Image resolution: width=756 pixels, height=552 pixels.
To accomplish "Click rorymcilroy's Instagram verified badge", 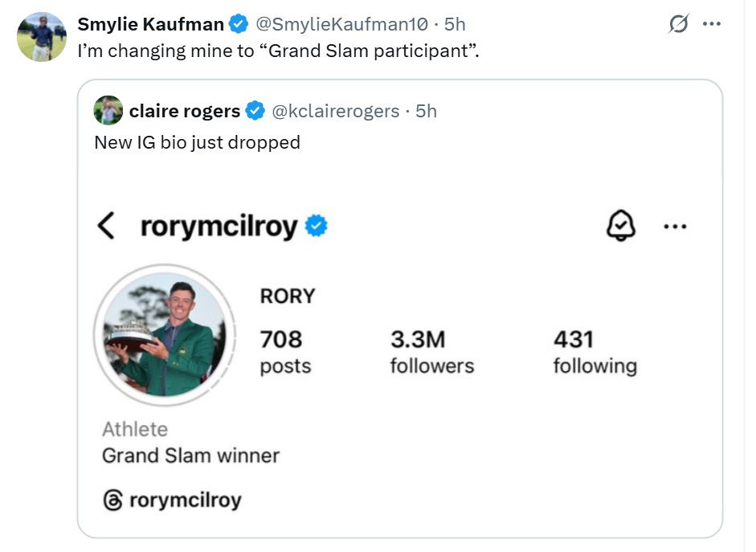I will 317,227.
